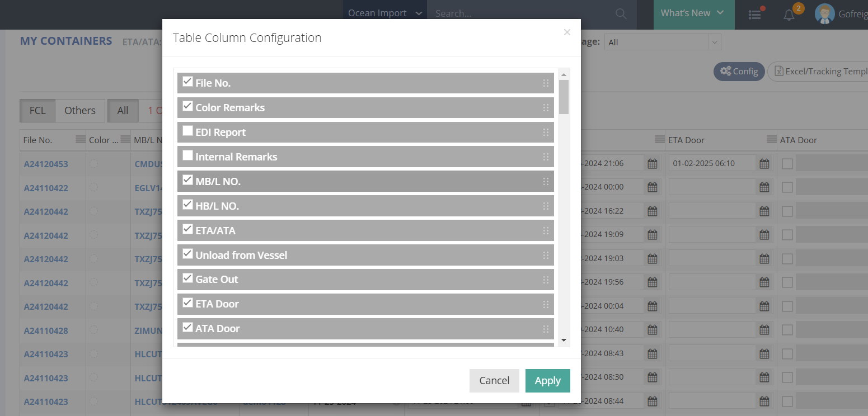Image resolution: width=868 pixels, height=416 pixels.
Task: Check the Internal Remarks column checkbox
Action: pyautogui.click(x=187, y=155)
